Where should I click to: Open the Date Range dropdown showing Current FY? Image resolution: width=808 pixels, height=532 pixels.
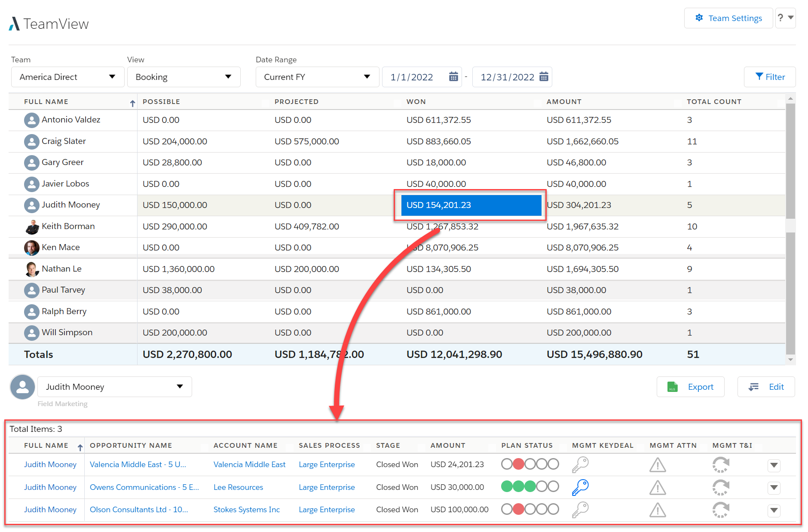318,77
